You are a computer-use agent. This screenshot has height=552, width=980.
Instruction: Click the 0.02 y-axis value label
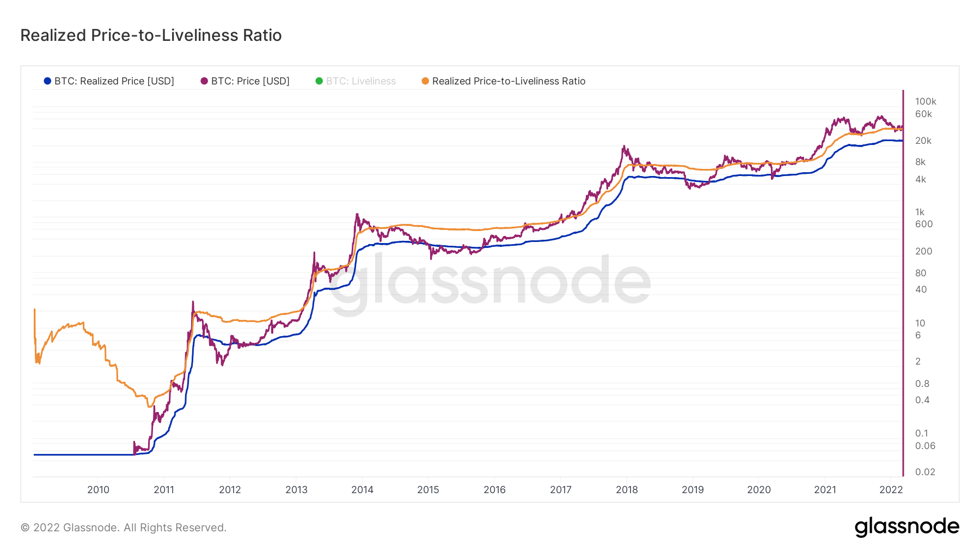925,472
